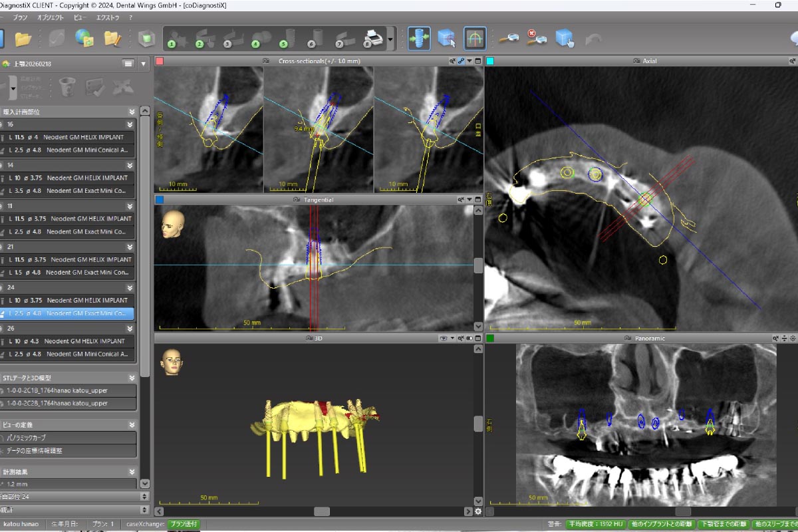Toggle the switch icon in 3D view header
The width and height of the screenshot is (798, 532).
[469, 338]
